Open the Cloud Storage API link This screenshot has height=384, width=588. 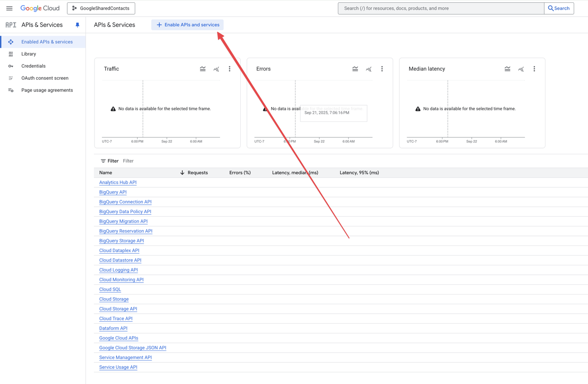tap(118, 309)
